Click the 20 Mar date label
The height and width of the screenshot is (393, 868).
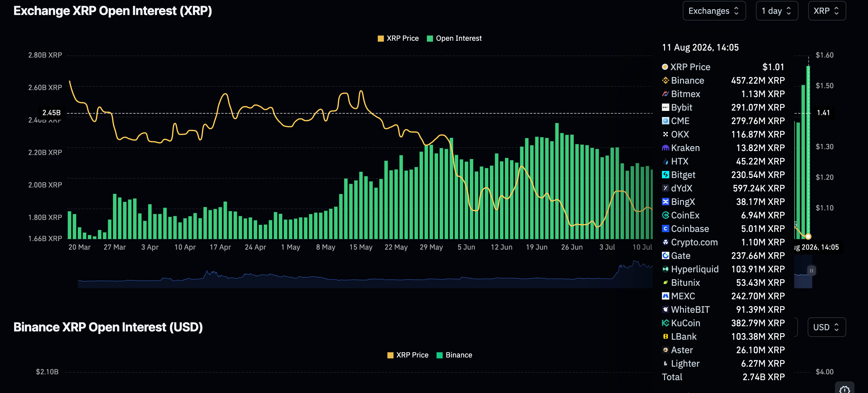(80, 247)
